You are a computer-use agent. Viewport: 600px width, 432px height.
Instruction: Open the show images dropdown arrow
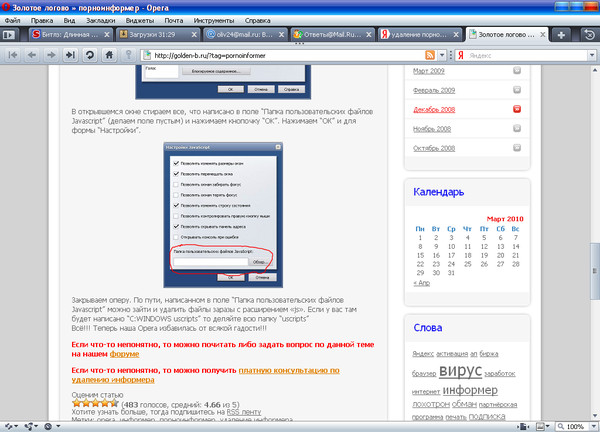point(548,426)
